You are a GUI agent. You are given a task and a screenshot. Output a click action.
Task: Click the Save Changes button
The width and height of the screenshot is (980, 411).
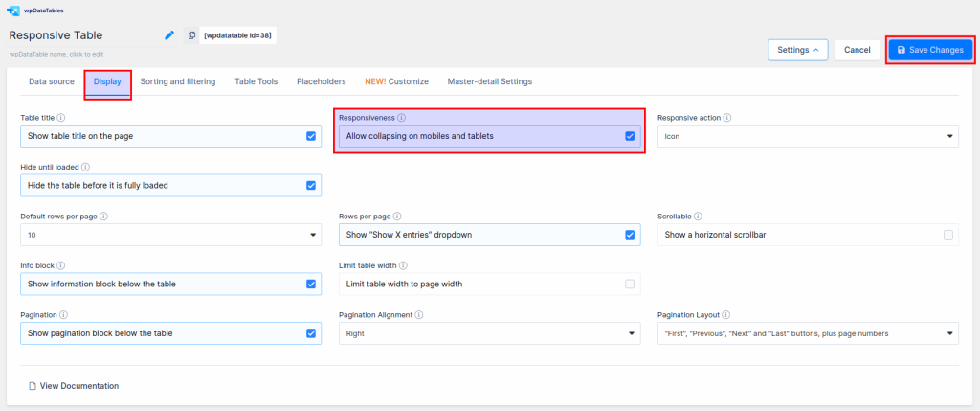930,50
